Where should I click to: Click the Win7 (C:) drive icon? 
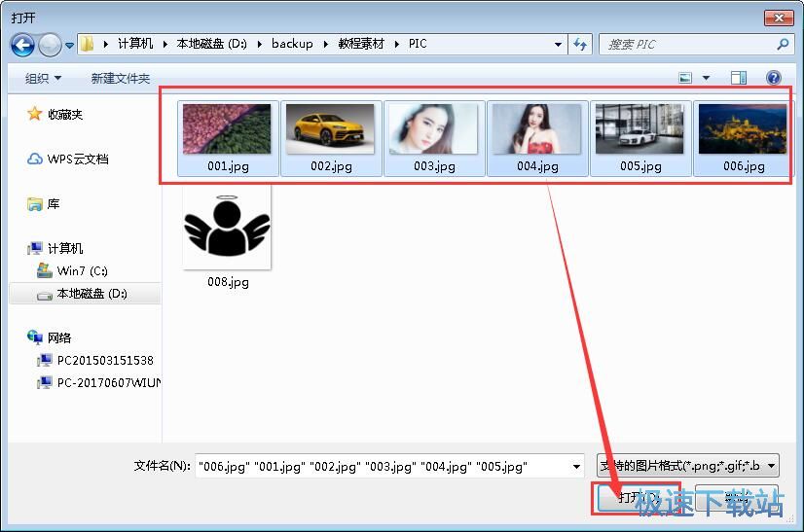click(45, 270)
